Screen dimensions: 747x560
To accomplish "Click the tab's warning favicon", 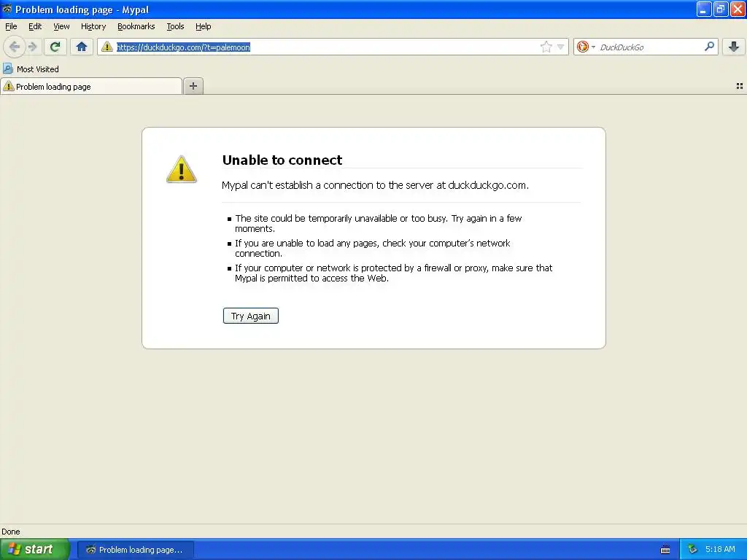I will pyautogui.click(x=9, y=86).
